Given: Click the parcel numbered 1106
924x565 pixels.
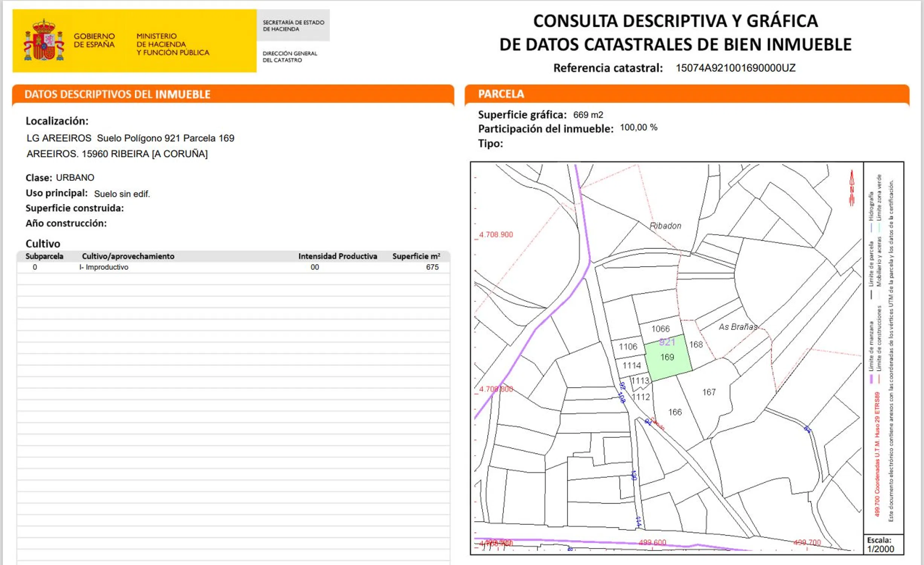Looking at the screenshot, I should pyautogui.click(x=628, y=347).
